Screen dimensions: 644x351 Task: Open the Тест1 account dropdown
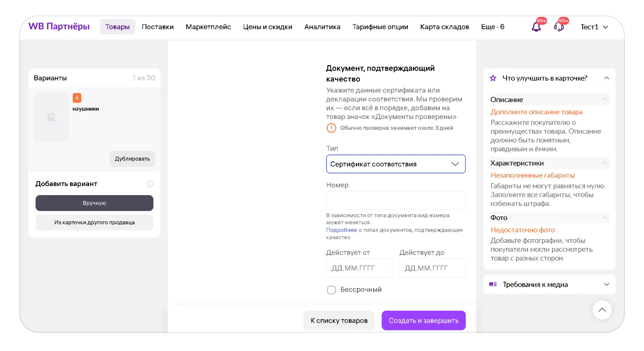[x=594, y=27]
